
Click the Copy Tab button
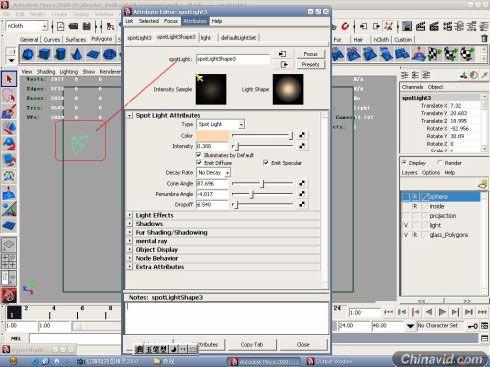coord(252,344)
